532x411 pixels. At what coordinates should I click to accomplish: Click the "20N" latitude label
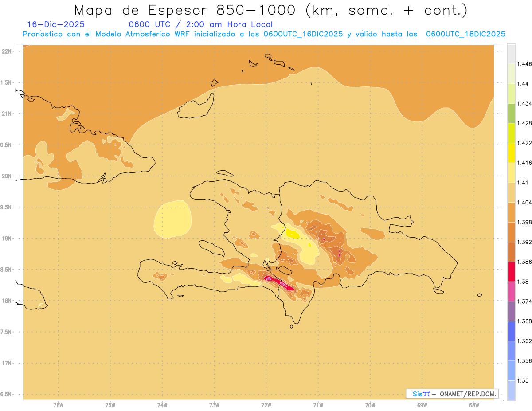7,176
